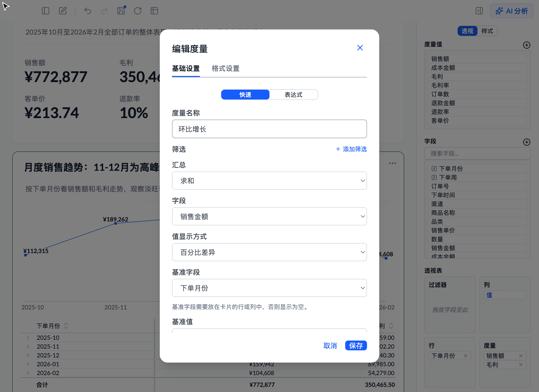This screenshot has height=392, width=539.
Task: Select 下单周 in the field list
Action: 477,178
